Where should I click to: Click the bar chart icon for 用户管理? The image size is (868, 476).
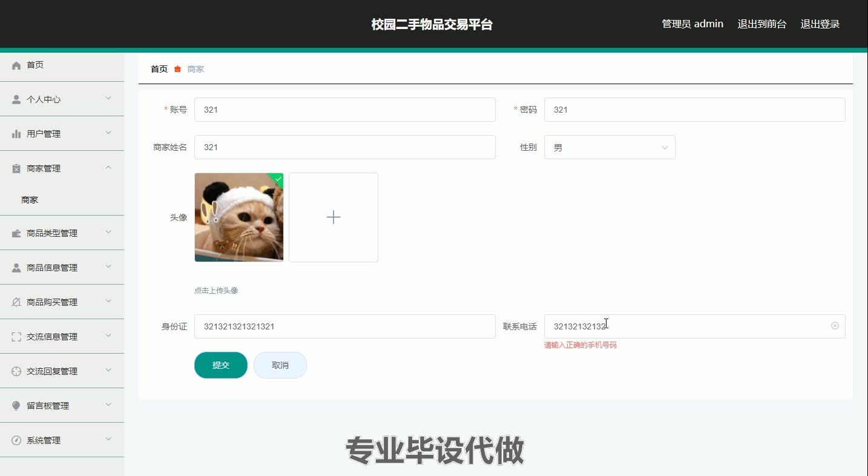(x=16, y=134)
